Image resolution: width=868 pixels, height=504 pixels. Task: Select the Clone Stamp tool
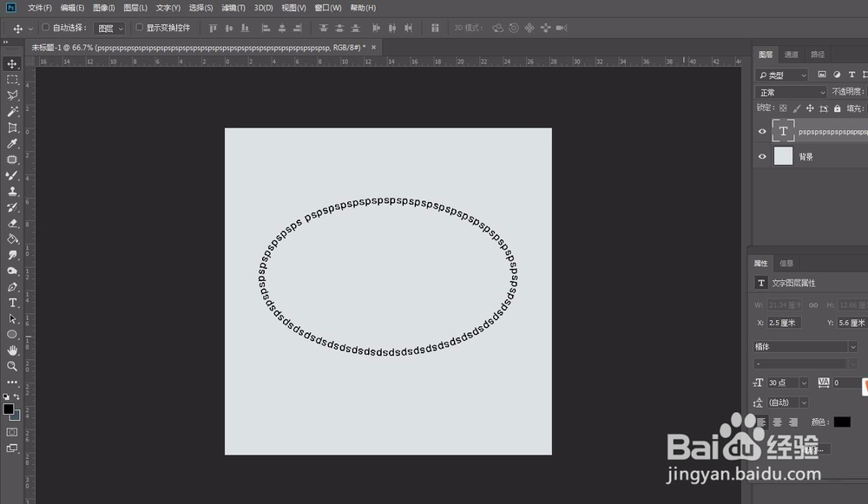[12, 192]
